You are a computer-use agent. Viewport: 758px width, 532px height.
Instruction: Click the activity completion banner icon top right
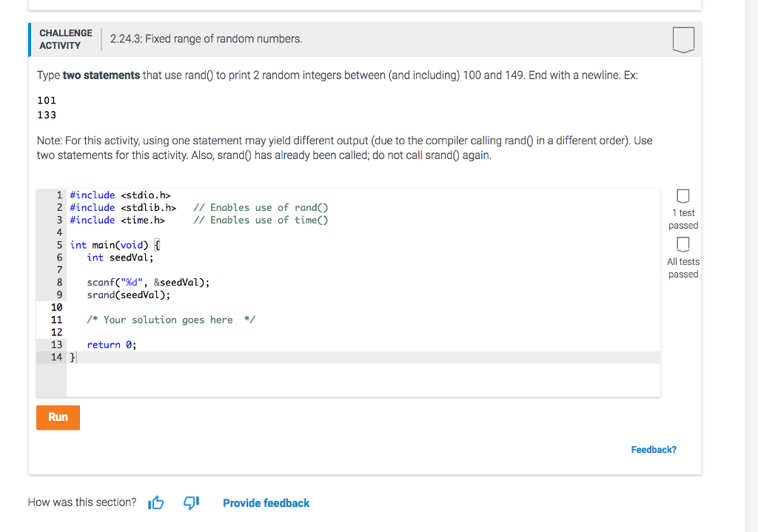coord(683,40)
